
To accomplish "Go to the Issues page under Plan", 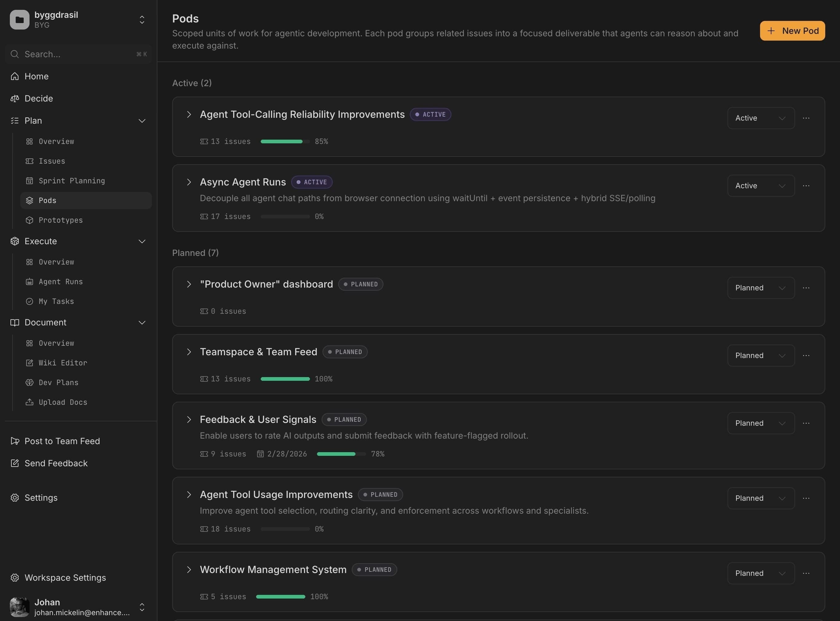I will [x=51, y=161].
